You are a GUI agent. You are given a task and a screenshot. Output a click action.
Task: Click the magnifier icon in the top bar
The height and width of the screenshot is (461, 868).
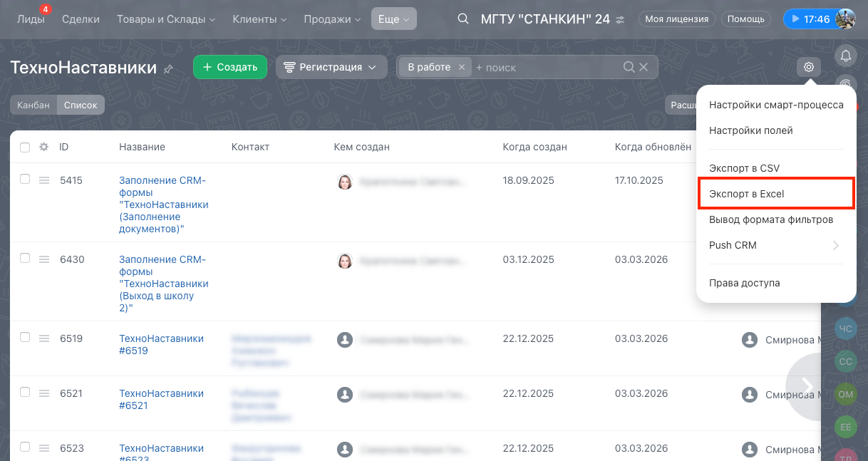463,19
